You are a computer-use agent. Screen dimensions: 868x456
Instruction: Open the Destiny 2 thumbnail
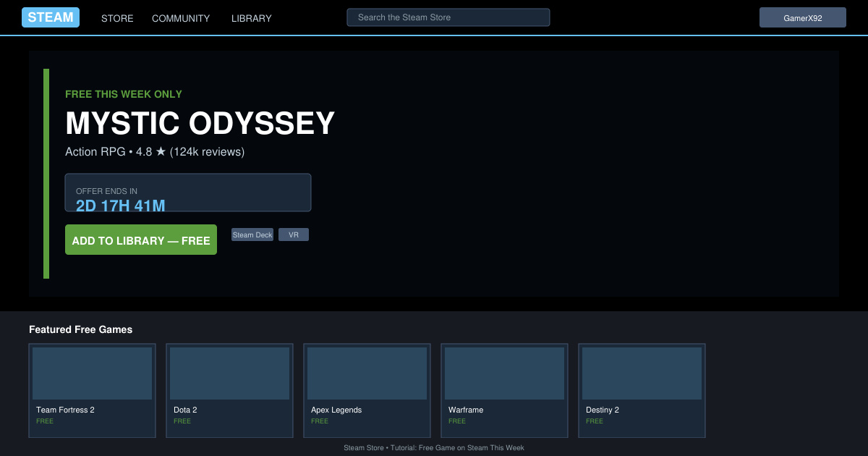642,373
